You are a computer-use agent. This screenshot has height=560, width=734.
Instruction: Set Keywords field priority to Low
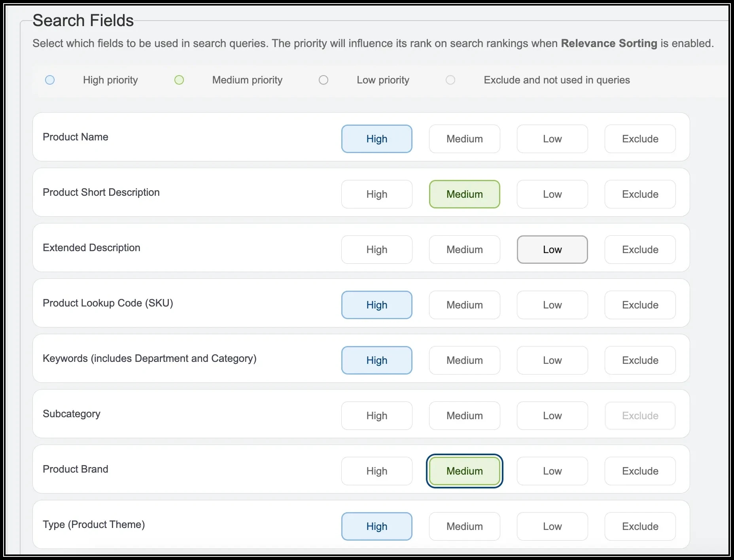click(552, 360)
